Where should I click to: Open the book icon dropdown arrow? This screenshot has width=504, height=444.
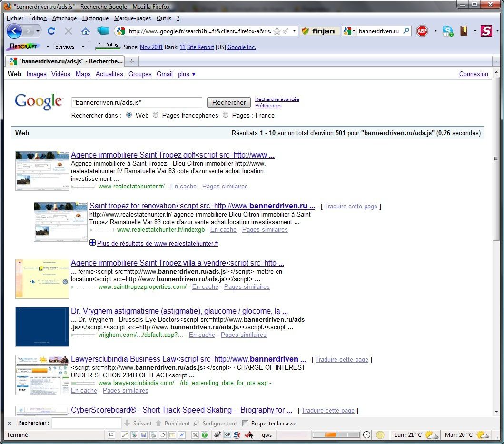point(475,31)
